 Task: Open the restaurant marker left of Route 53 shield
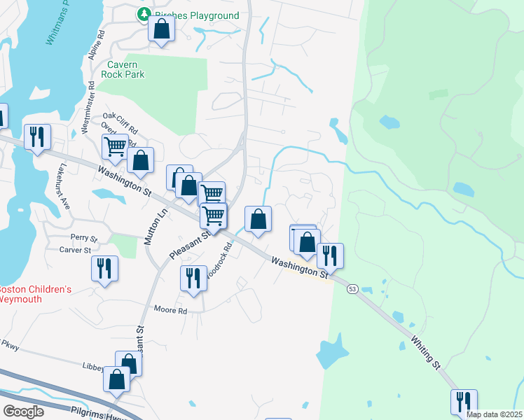(x=329, y=256)
